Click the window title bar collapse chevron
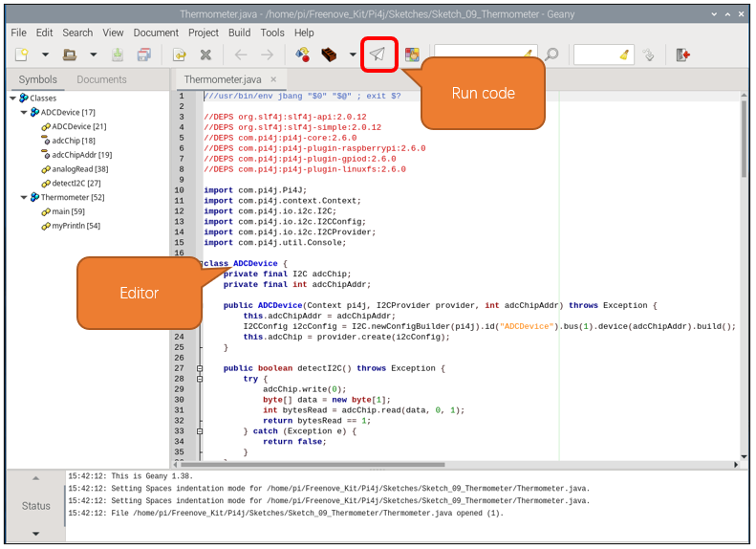Viewport: 756px width, 549px height. tap(714, 14)
